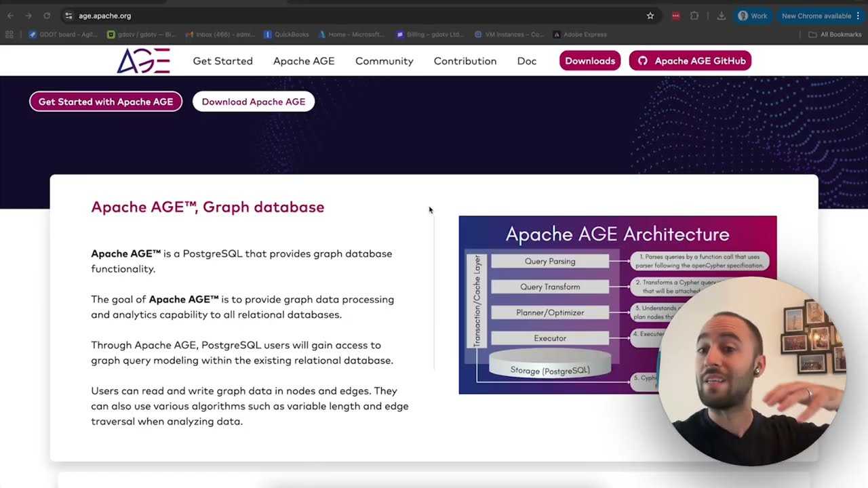This screenshot has height=488, width=868.
Task: Click the Planner/Optimizer box in diagram
Action: click(550, 313)
